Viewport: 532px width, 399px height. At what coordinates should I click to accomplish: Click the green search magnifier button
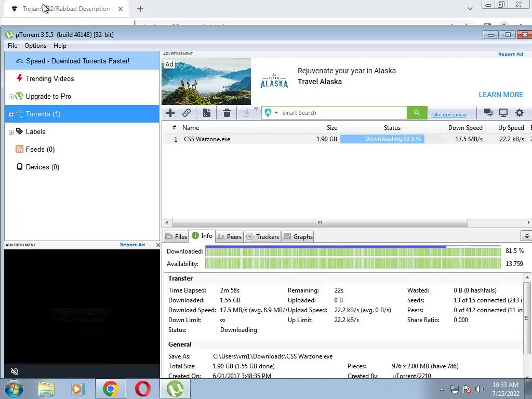click(417, 113)
